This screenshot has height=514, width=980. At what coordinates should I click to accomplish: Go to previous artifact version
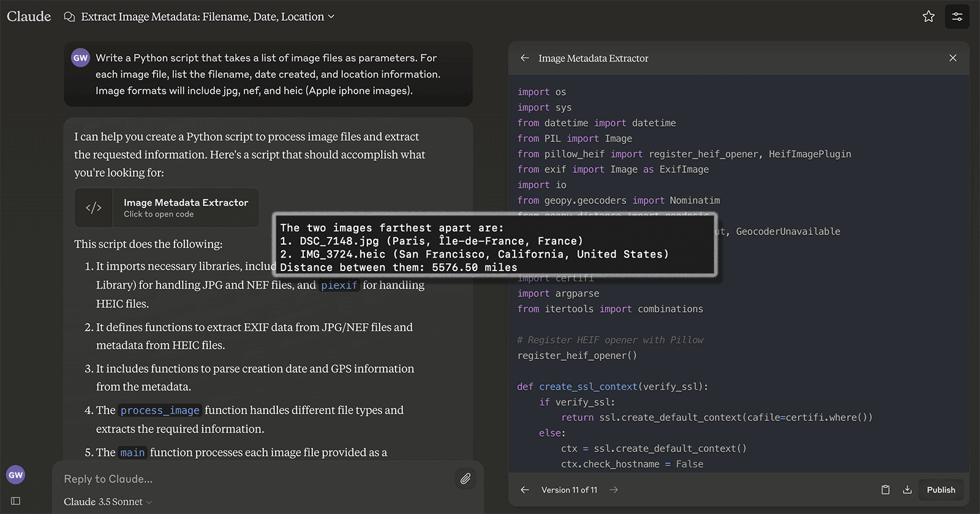point(524,490)
